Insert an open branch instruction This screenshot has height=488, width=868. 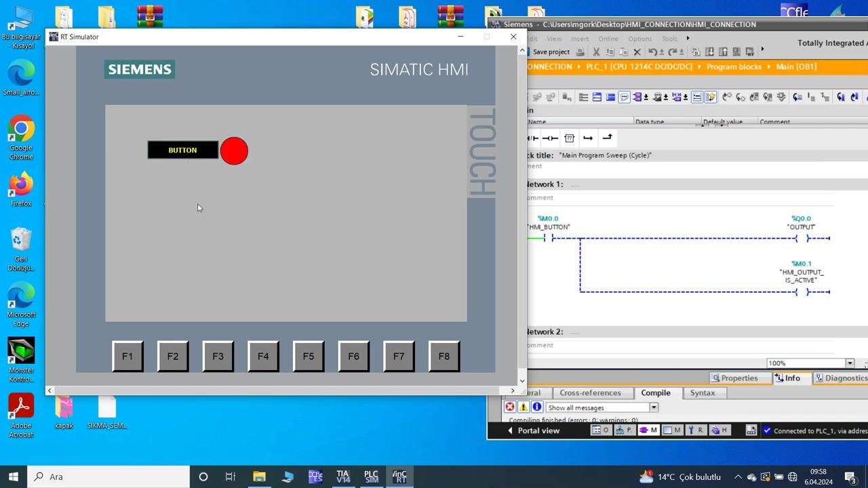(x=588, y=138)
